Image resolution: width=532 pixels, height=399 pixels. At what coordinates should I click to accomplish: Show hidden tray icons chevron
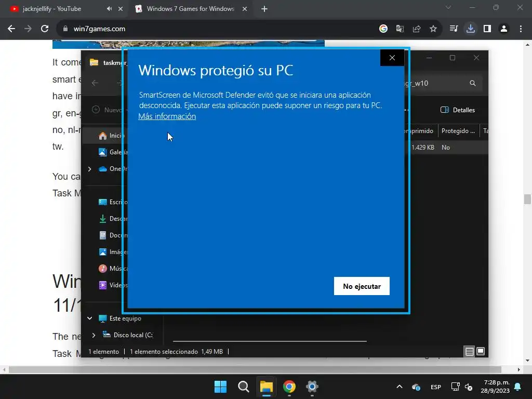(400, 387)
